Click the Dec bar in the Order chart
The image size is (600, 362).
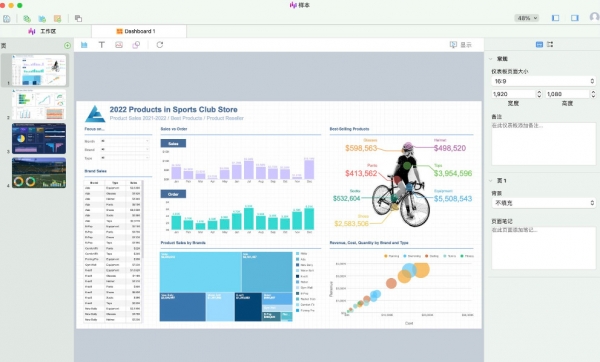pos(309,219)
